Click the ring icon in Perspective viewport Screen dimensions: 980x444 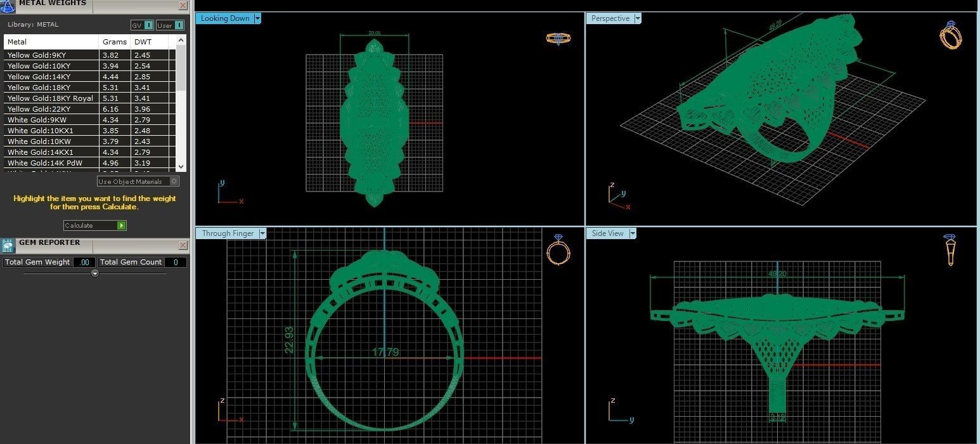(950, 35)
